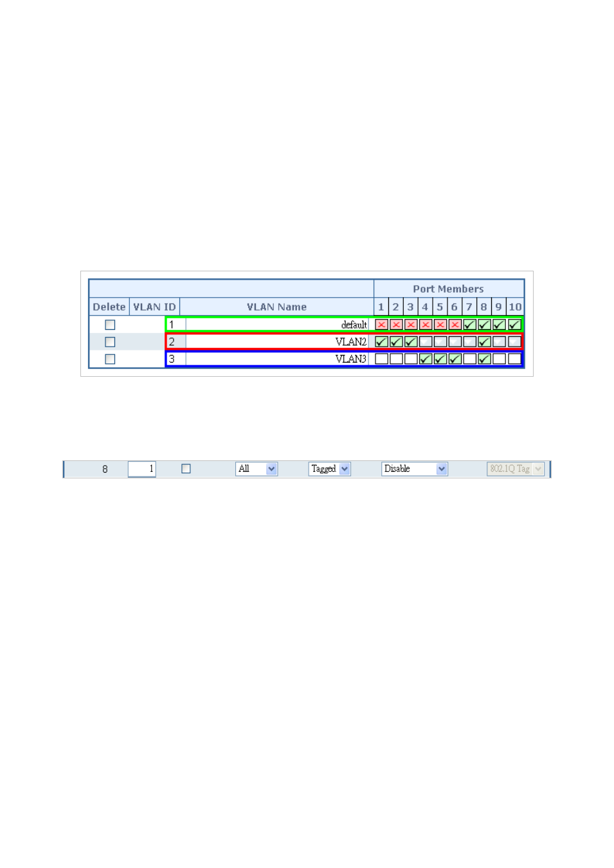Click the 'VLAN Name' column header
This screenshot has height=868, width=614.
tap(276, 307)
